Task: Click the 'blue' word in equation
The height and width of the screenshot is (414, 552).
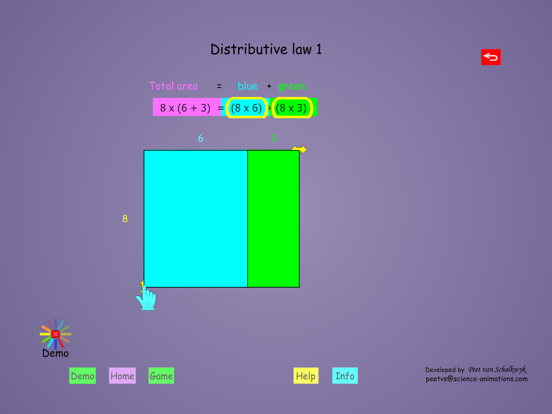Action: click(247, 86)
